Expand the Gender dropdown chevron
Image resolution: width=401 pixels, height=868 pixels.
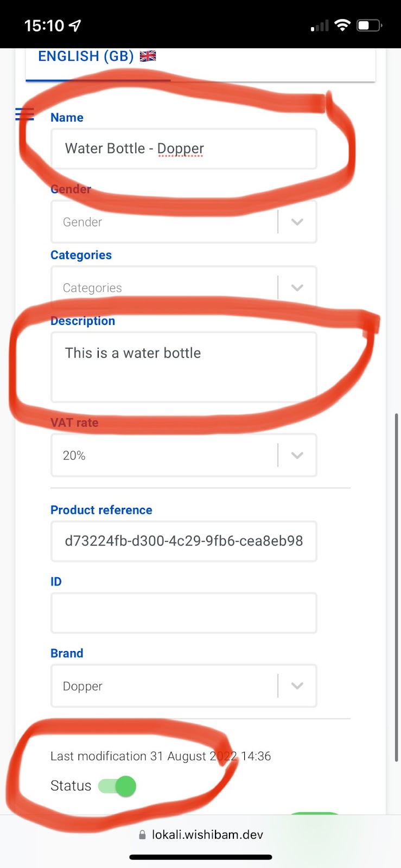(297, 222)
